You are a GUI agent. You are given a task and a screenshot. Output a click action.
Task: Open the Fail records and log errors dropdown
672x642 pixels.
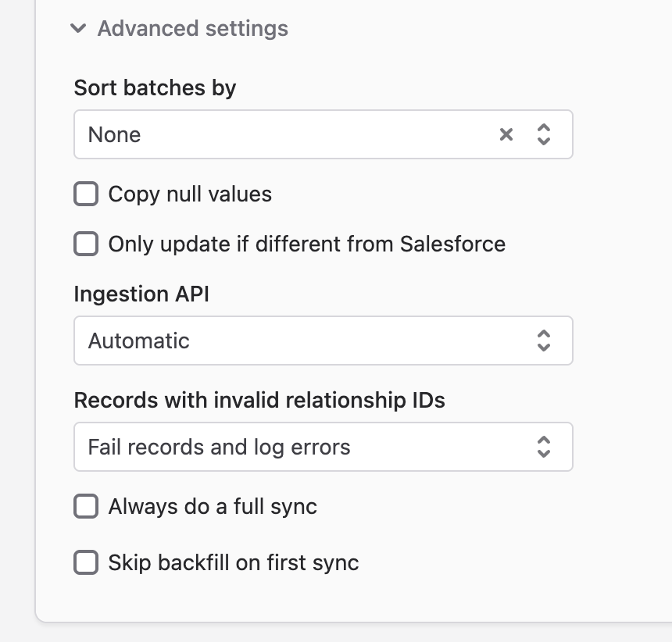click(323, 447)
